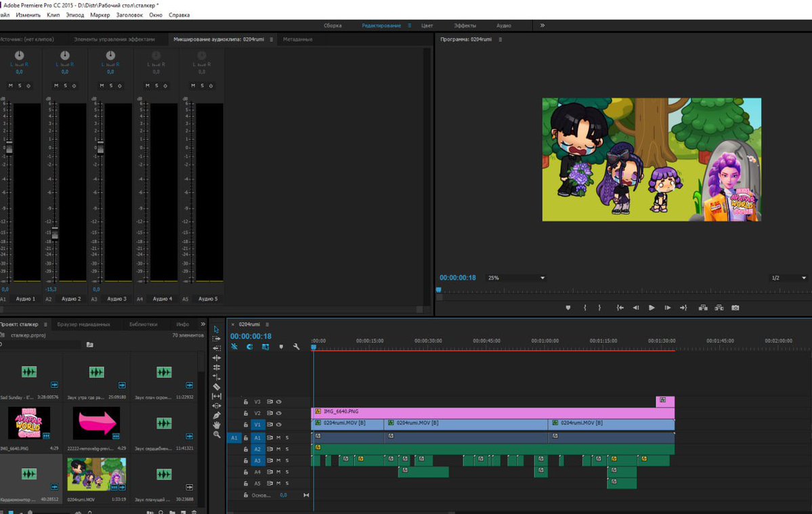Click the Mark In bracket button
812x514 pixels.
(x=584, y=307)
